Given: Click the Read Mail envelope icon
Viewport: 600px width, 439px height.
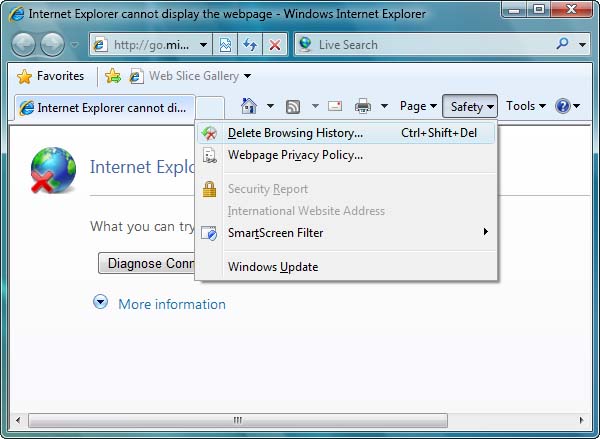Looking at the screenshot, I should point(335,106).
